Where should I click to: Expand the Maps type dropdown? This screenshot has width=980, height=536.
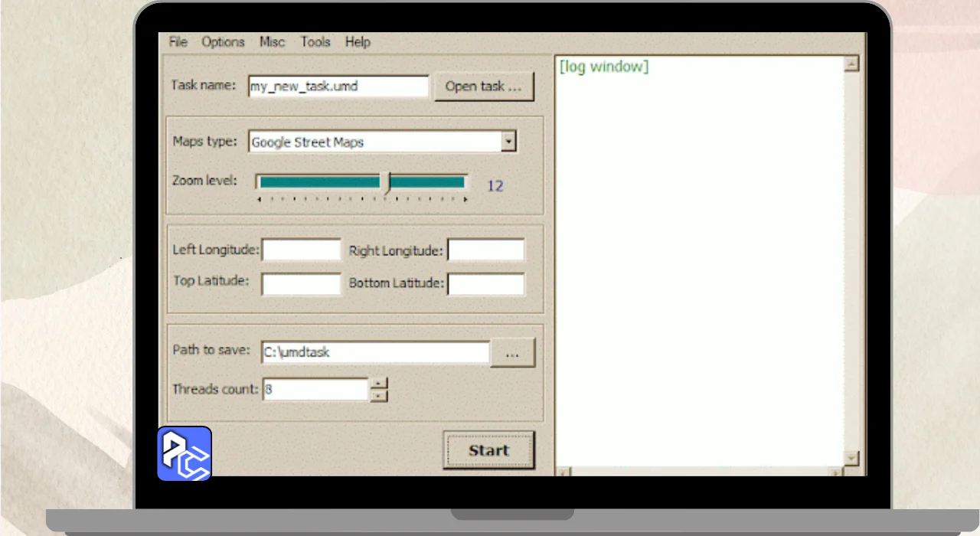point(508,142)
